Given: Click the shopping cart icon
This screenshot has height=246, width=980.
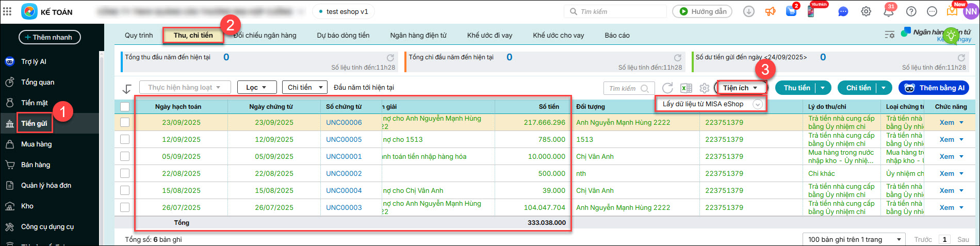Looking at the screenshot, I should tap(791, 12).
